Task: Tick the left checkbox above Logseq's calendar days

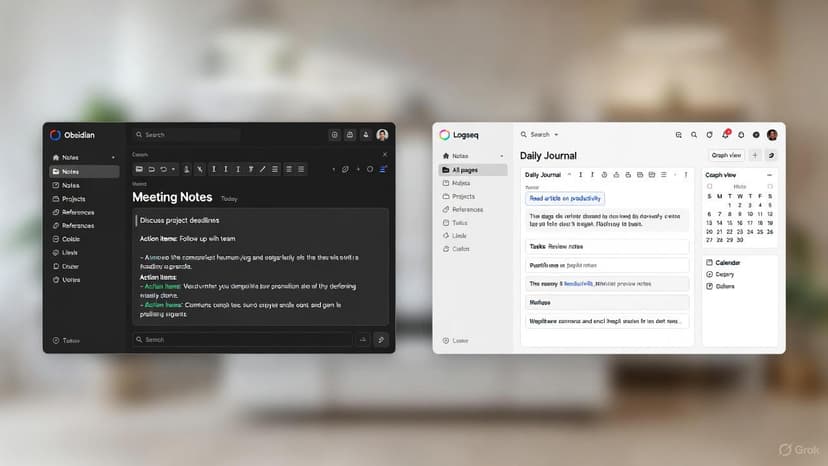Action: [709, 187]
